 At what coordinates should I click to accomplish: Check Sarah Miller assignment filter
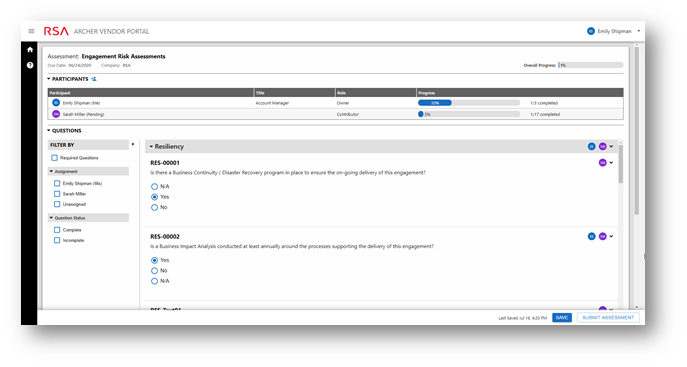tap(57, 194)
